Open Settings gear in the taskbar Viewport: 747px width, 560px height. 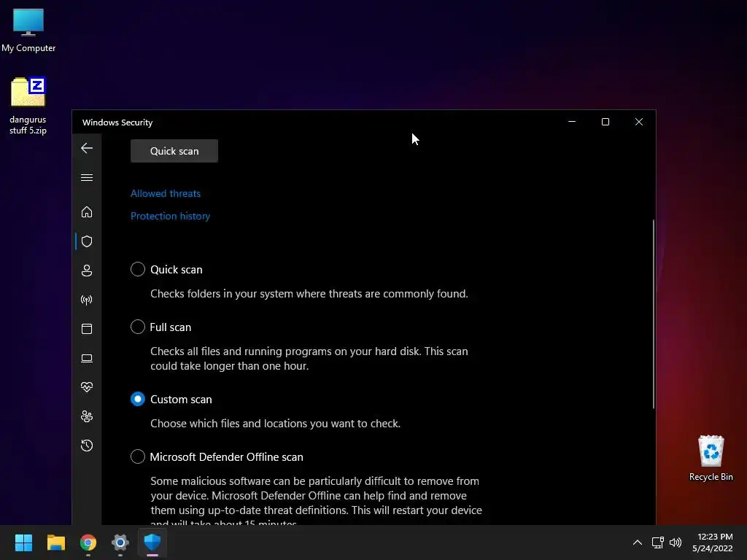pos(120,542)
